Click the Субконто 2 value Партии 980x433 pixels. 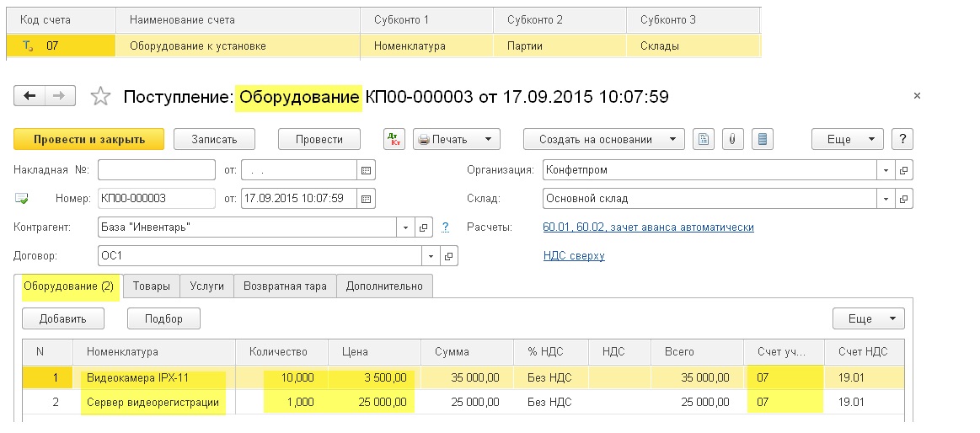coord(560,45)
